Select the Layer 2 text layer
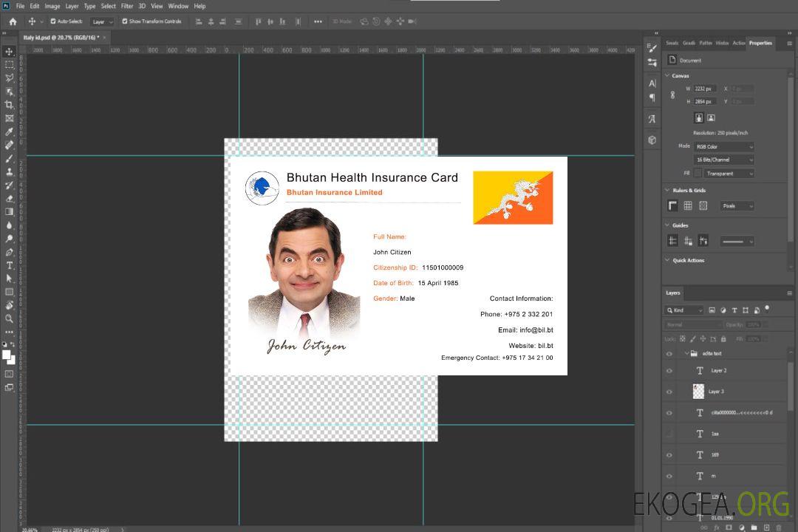This screenshot has width=798, height=532. coord(718,371)
